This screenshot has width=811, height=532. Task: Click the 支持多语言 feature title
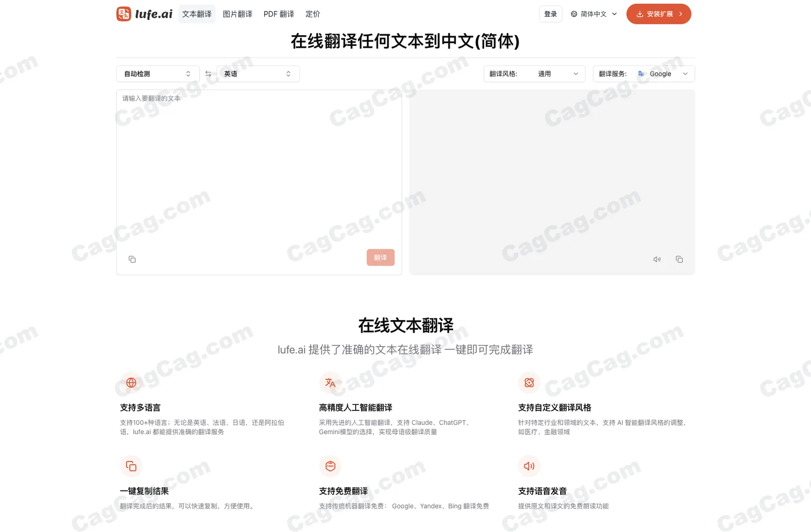[140, 408]
